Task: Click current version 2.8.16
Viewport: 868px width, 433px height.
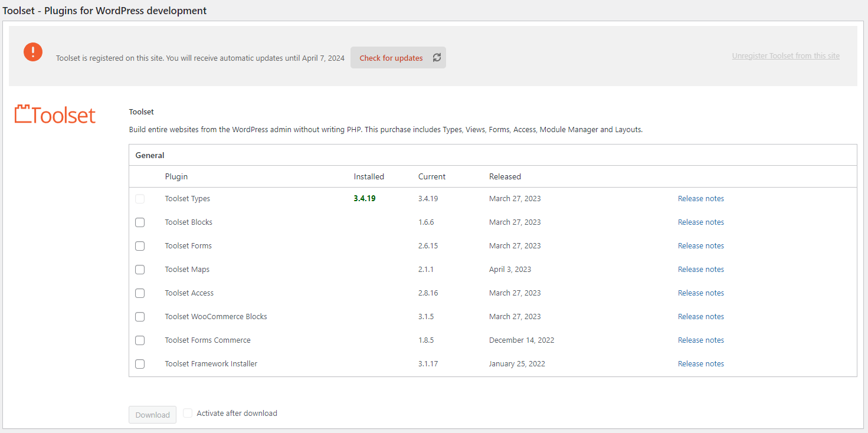Action: 428,293
